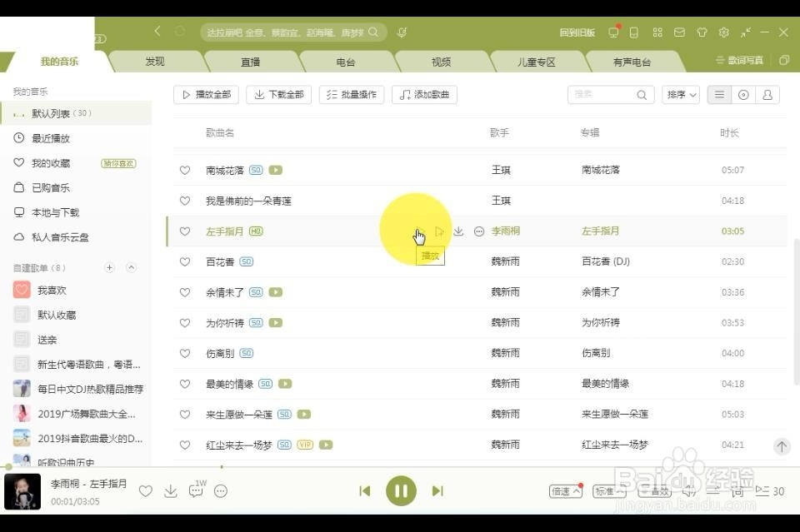
Task: Favorite the song 百花香
Action: [x=185, y=262]
